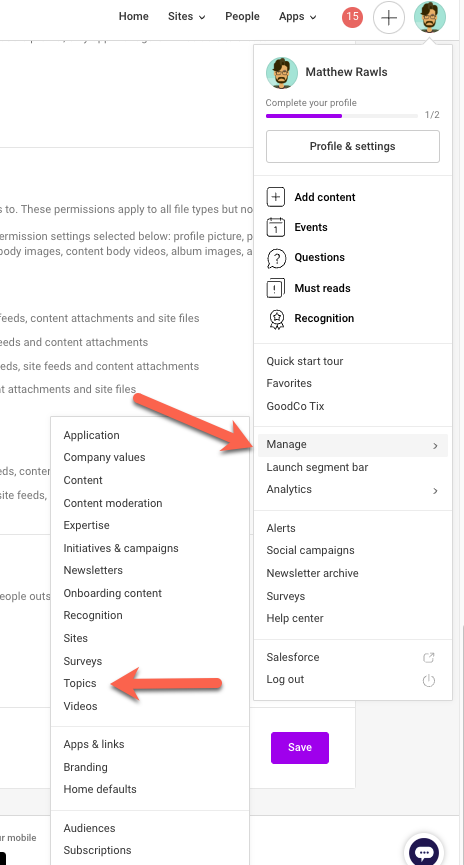
Task: Expand the Analytics submenu chevron
Action: click(435, 490)
